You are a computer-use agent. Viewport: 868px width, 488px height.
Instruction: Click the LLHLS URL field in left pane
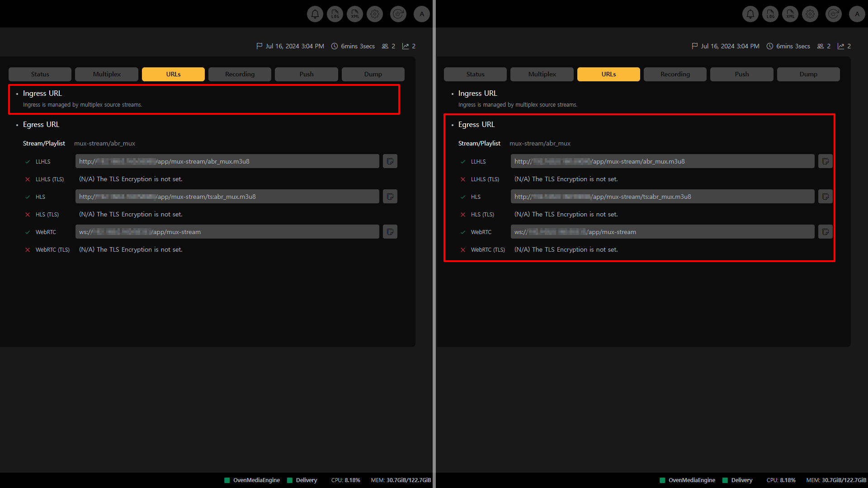(x=227, y=161)
